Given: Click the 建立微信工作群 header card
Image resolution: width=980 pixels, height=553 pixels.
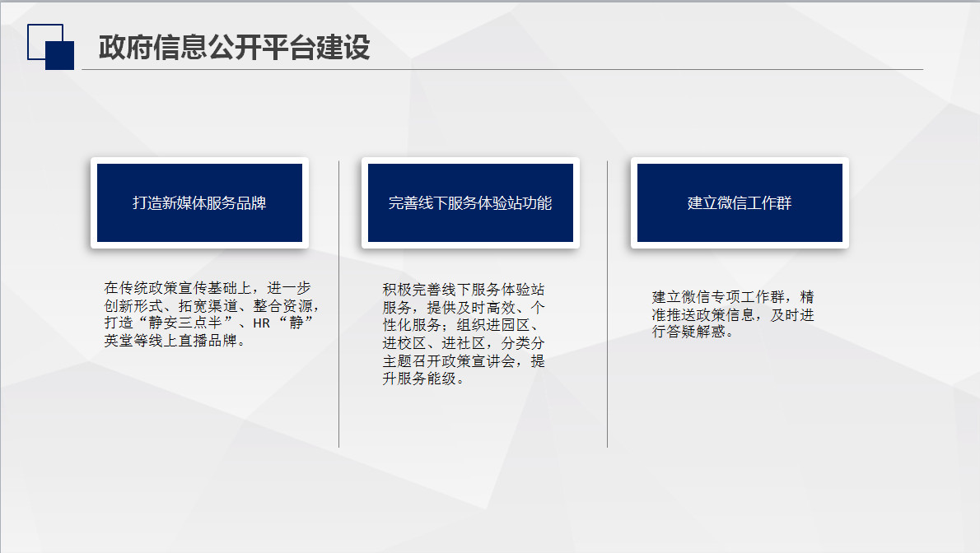Looking at the screenshot, I should (x=739, y=202).
